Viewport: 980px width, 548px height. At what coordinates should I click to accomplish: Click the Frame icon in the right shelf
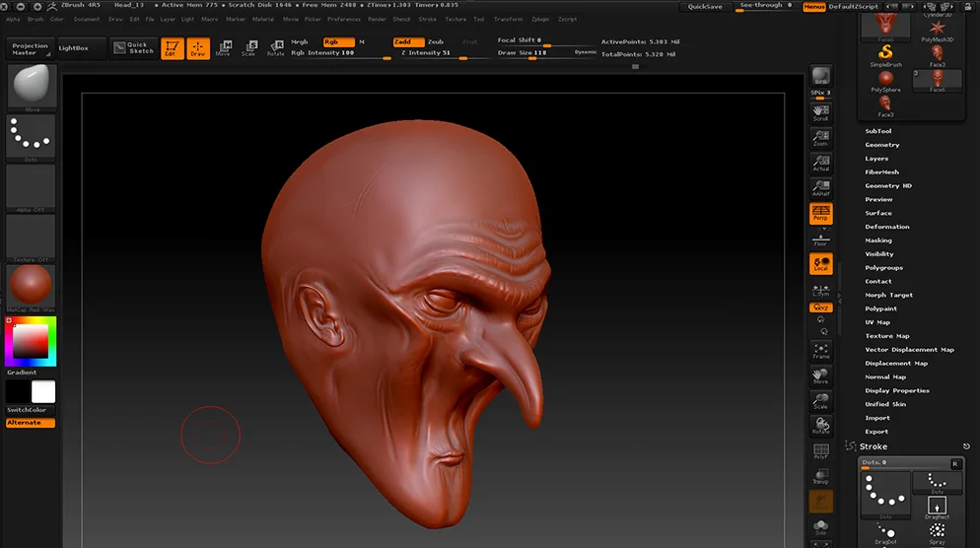[x=820, y=351]
